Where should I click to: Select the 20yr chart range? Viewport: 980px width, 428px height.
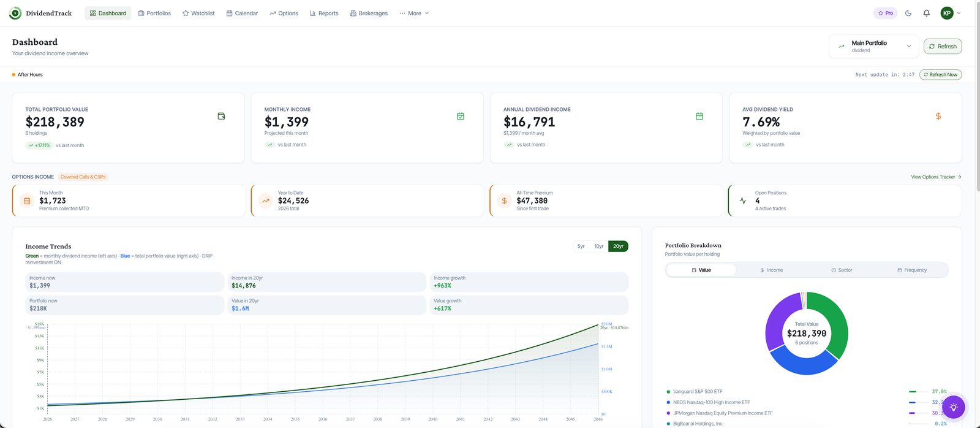[x=618, y=246]
